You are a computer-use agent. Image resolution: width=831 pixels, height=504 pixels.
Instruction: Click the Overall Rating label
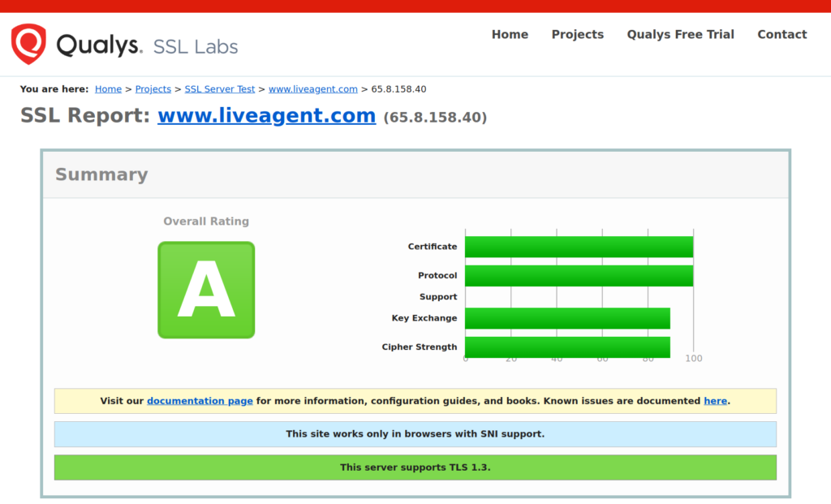(x=206, y=221)
